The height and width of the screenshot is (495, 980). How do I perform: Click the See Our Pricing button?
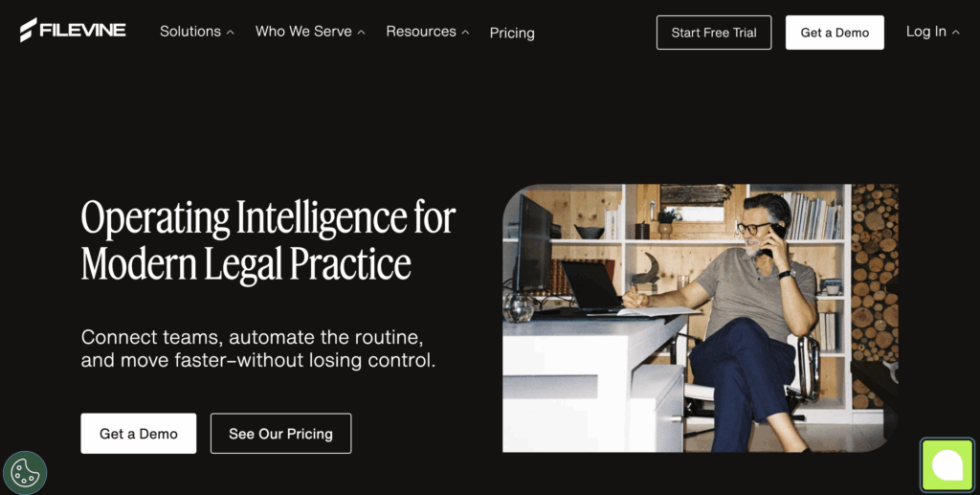280,433
